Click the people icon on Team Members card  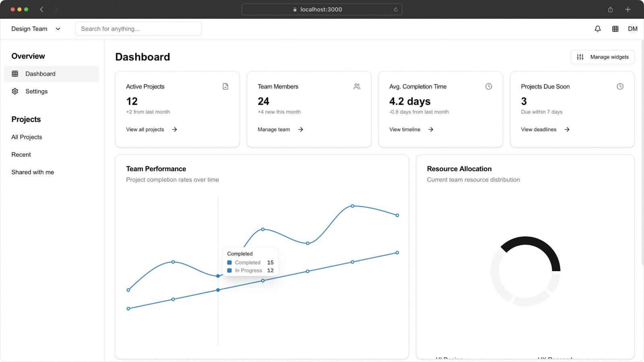357,86
